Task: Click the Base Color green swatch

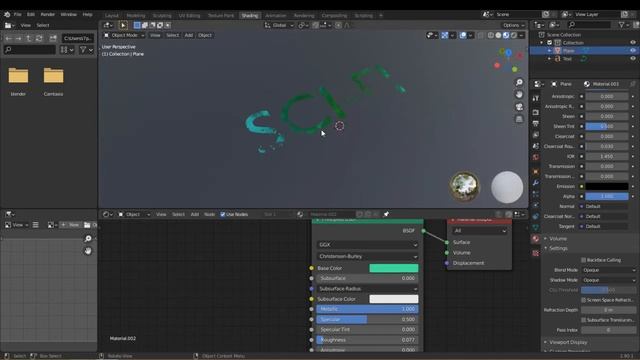Action: pyautogui.click(x=394, y=268)
